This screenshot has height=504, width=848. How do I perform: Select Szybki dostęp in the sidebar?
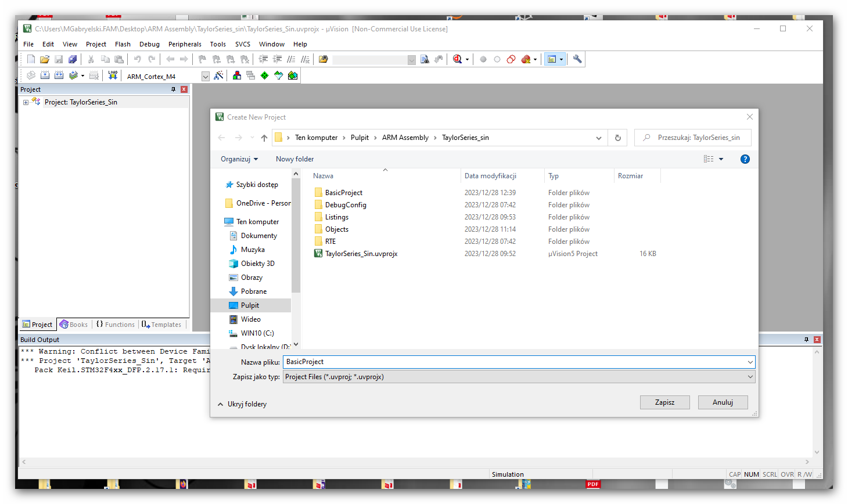click(x=257, y=185)
